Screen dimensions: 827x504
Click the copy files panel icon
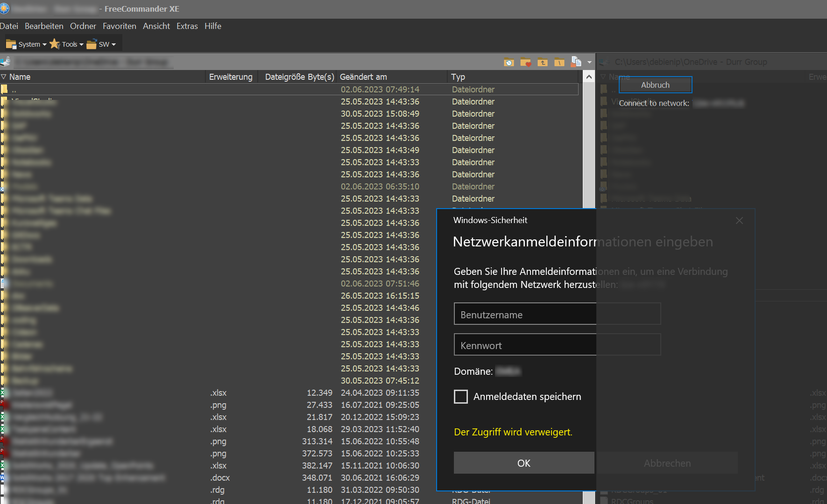576,62
